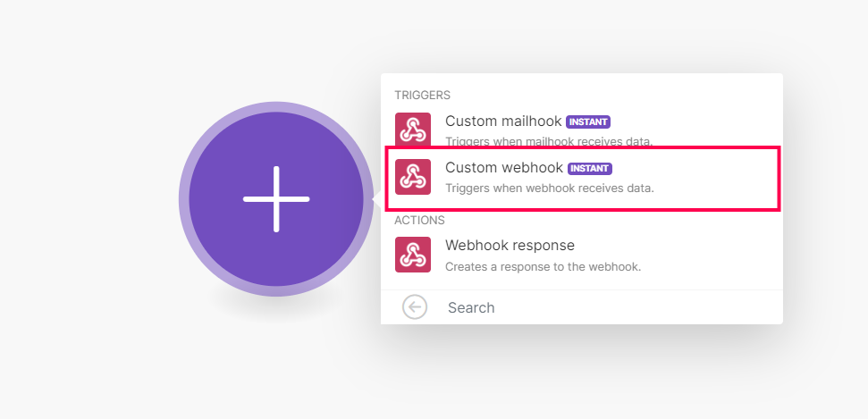Select the Webhook response icon
This screenshot has height=419, width=868.
pos(412,255)
